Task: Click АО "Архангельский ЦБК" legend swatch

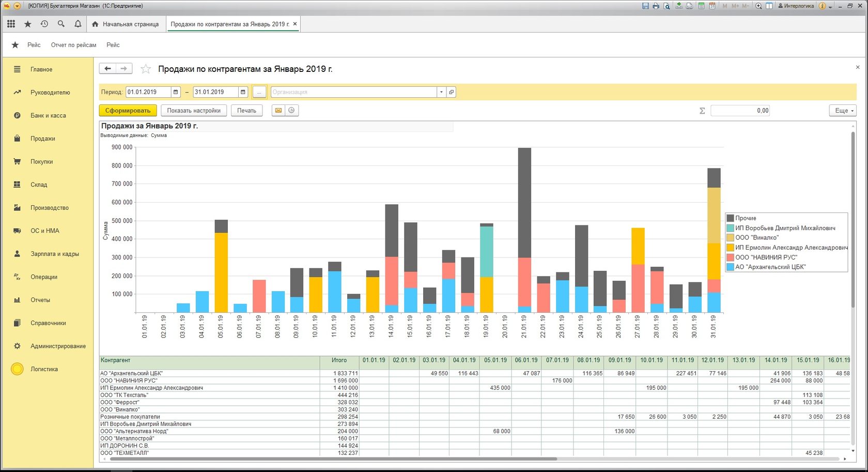Action: pyautogui.click(x=731, y=267)
